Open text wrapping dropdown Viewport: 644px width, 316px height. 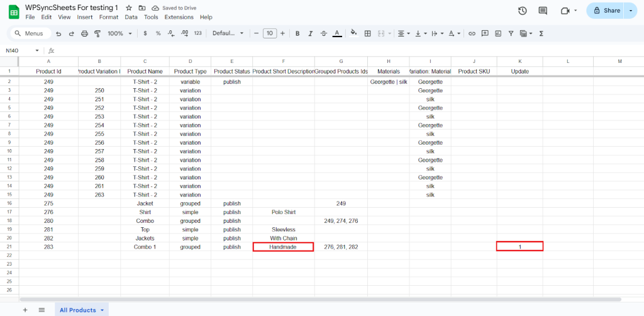[x=438, y=33]
